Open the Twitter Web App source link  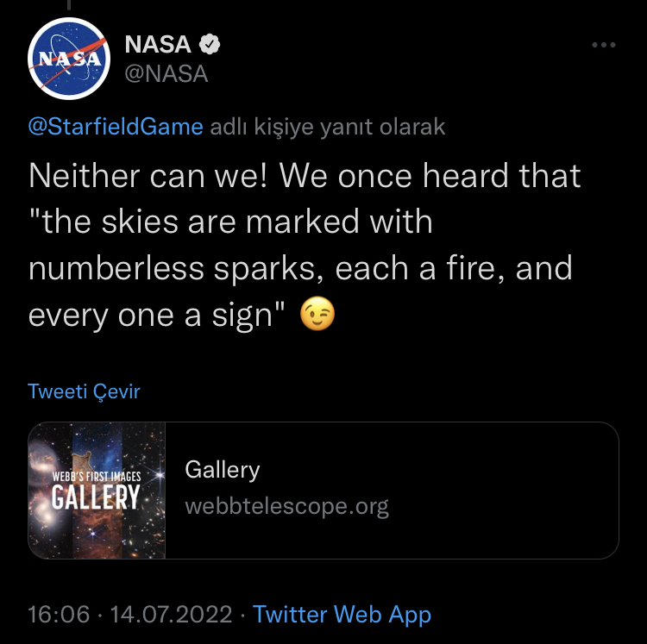[342, 615]
